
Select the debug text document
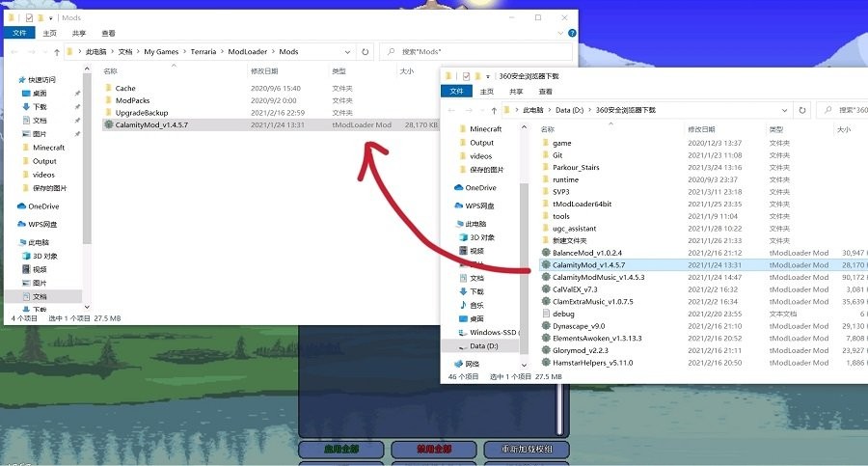(563, 314)
